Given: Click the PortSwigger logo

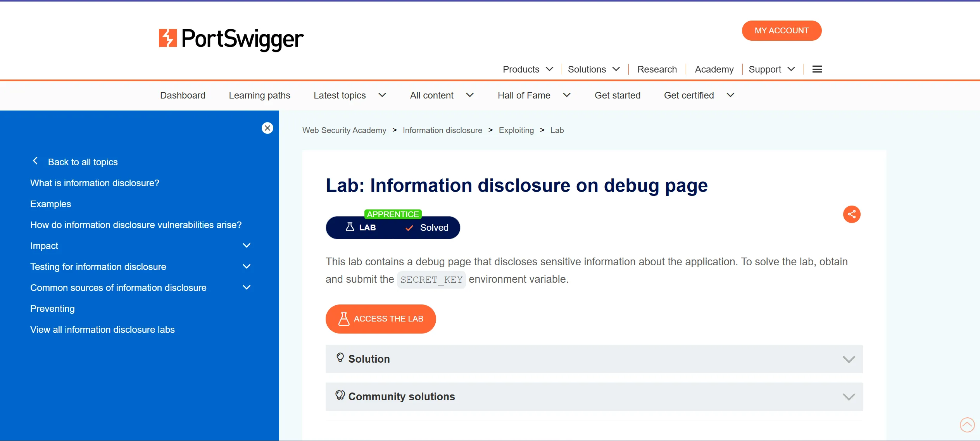Looking at the screenshot, I should [x=231, y=39].
